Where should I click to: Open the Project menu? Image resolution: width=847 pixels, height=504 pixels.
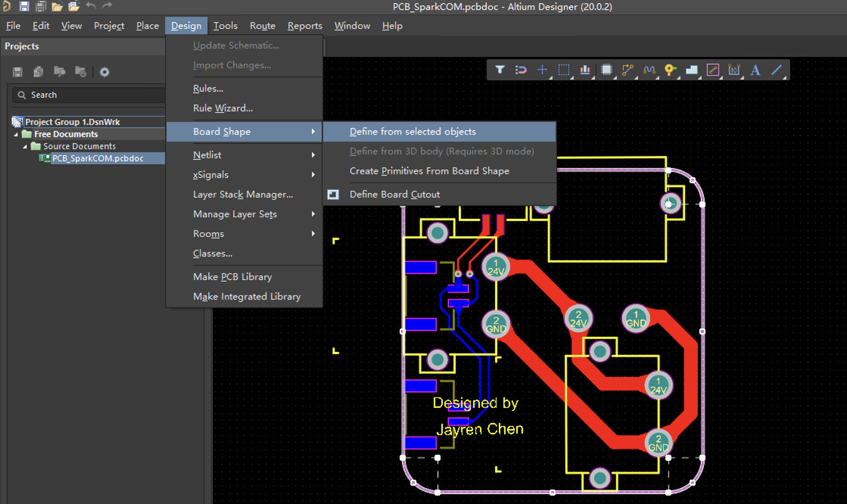[x=109, y=26]
